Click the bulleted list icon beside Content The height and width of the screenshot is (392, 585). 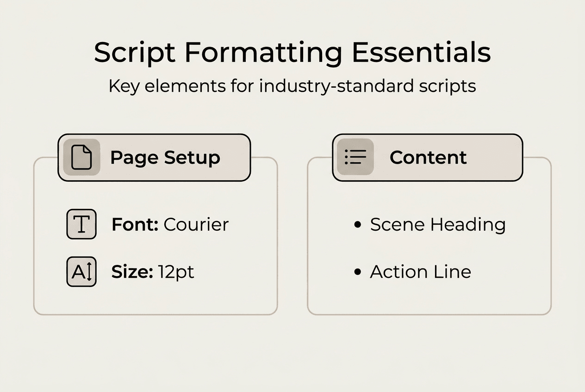tap(355, 157)
